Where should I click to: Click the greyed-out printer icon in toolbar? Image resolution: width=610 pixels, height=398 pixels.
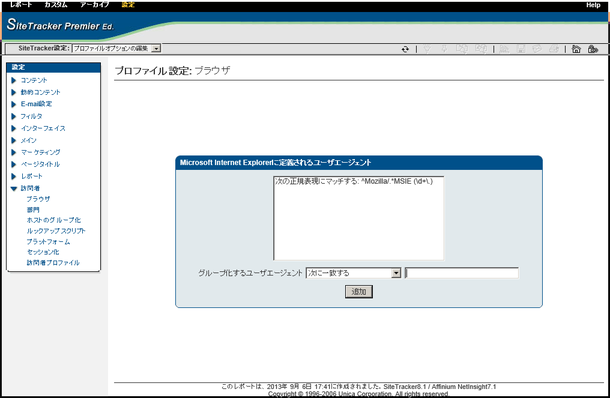click(554, 49)
